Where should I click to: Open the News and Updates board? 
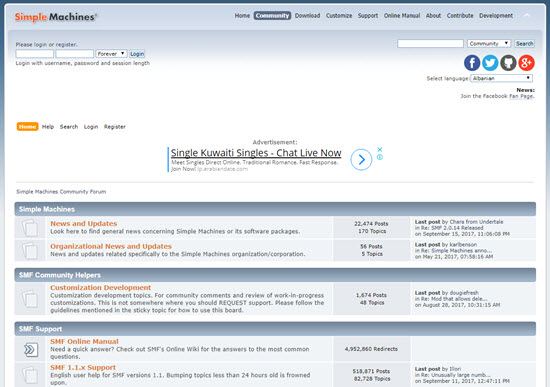(83, 223)
